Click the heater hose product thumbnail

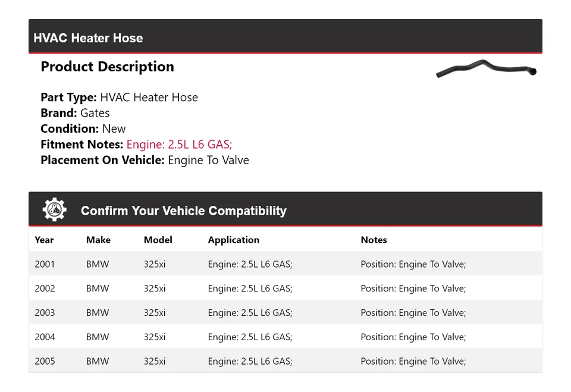(486, 69)
